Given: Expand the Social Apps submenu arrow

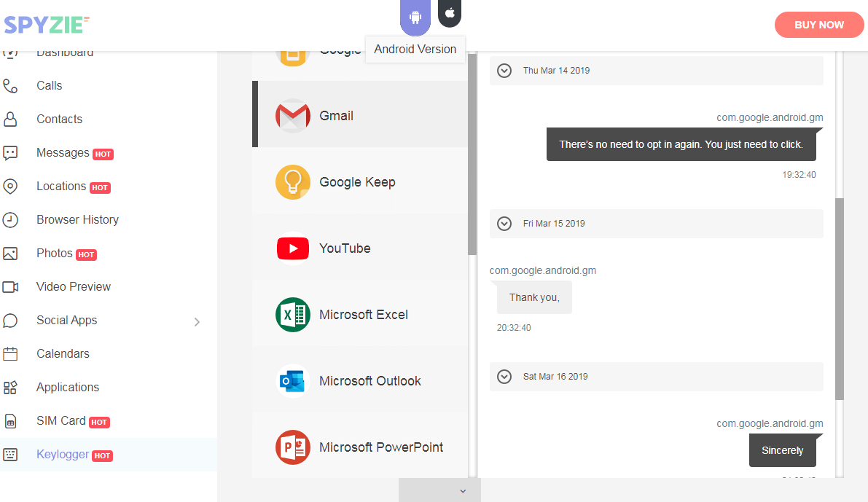Looking at the screenshot, I should [197, 321].
